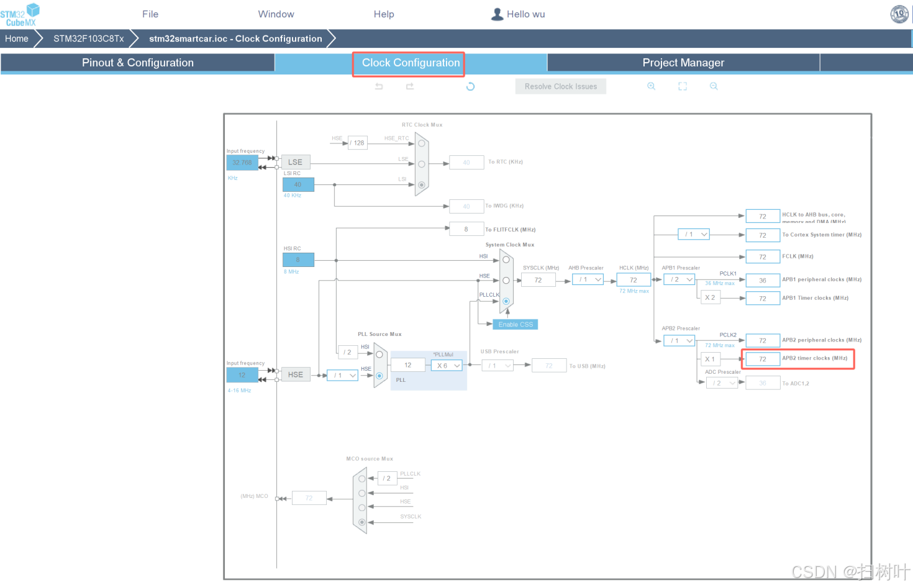913x588 pixels.
Task: Click the System Clock Mux label
Action: click(x=510, y=245)
